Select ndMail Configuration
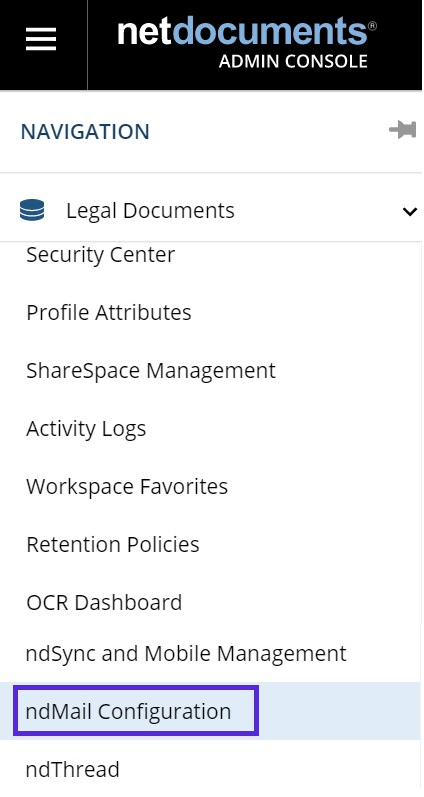This screenshot has width=424, height=797. tap(129, 711)
